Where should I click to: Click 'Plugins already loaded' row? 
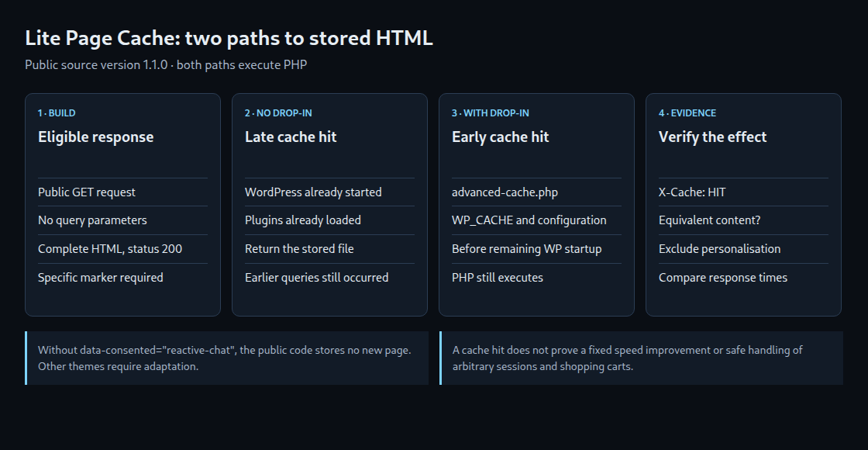coord(329,220)
